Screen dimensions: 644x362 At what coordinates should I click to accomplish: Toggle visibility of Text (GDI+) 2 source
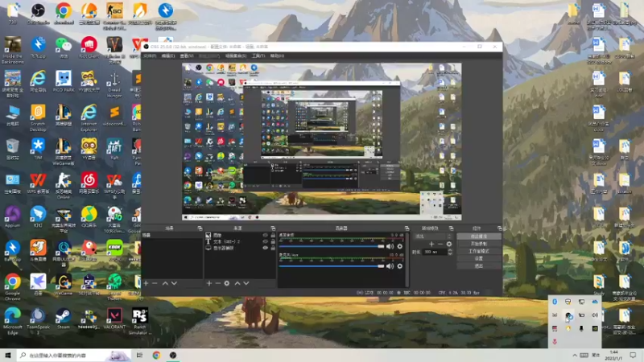click(x=266, y=242)
